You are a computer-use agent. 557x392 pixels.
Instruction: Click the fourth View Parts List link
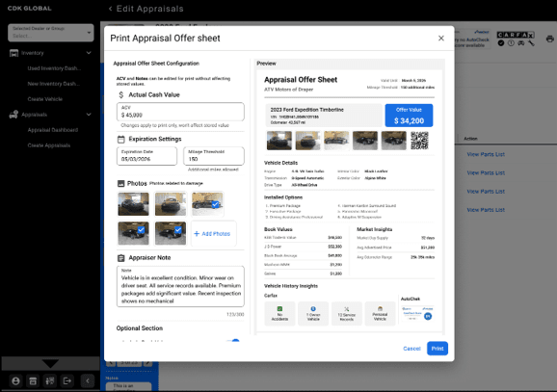(486, 210)
